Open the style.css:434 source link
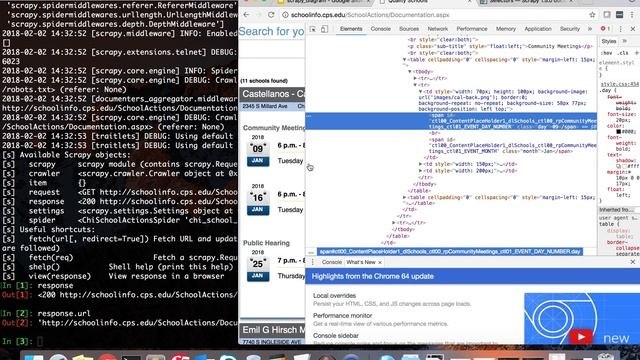 [x=620, y=84]
